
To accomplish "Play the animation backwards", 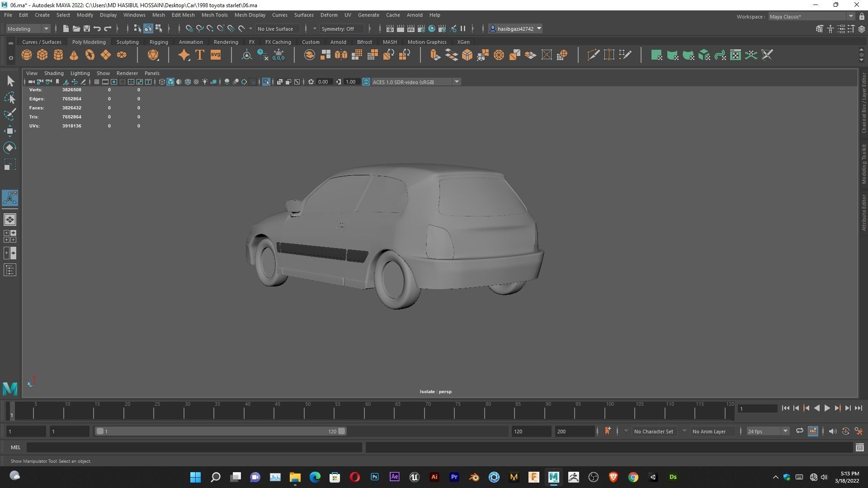I will [x=816, y=408].
